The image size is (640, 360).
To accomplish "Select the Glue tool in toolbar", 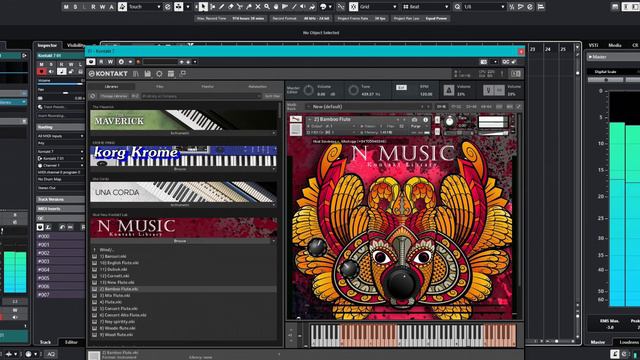I will [x=249, y=7].
